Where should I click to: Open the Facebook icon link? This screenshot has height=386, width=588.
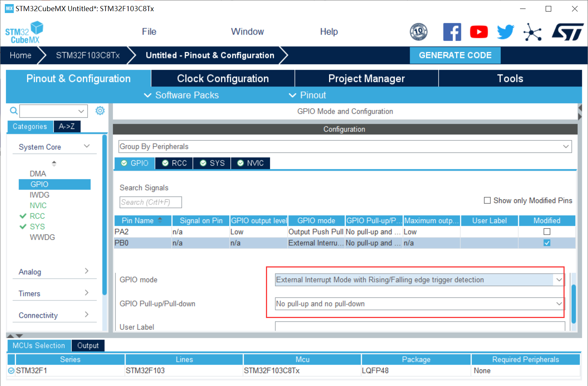pyautogui.click(x=452, y=32)
